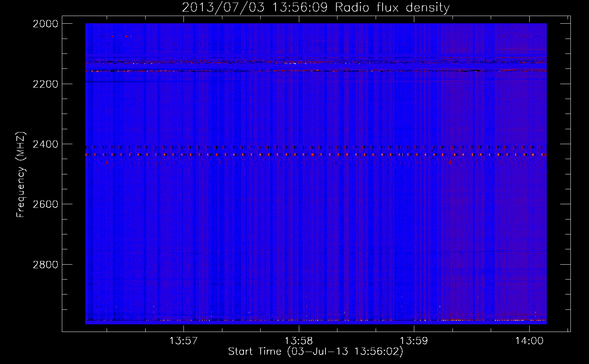Click the 2400 frequency tick label

click(x=46, y=144)
